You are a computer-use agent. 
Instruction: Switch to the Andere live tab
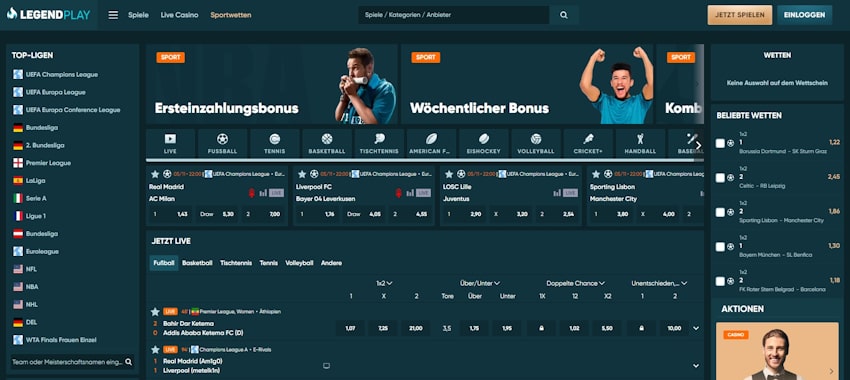coord(331,263)
